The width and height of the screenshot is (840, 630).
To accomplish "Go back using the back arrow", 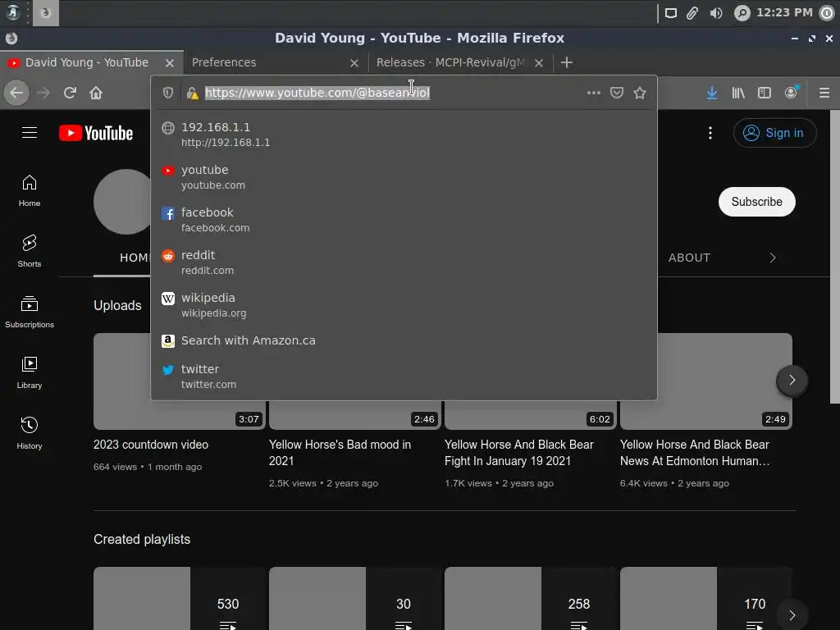I will tap(16, 93).
